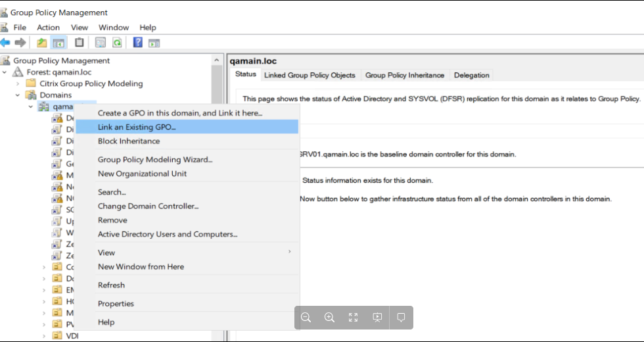Switch to the Delegation tab
This screenshot has height=342, width=644.
click(472, 75)
